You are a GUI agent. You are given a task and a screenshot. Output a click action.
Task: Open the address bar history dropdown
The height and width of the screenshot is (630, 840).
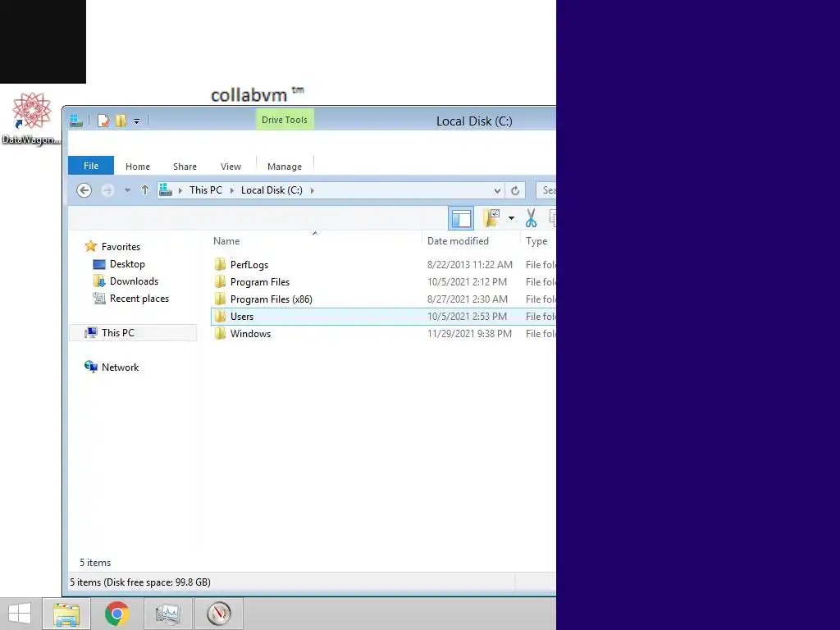[497, 190]
